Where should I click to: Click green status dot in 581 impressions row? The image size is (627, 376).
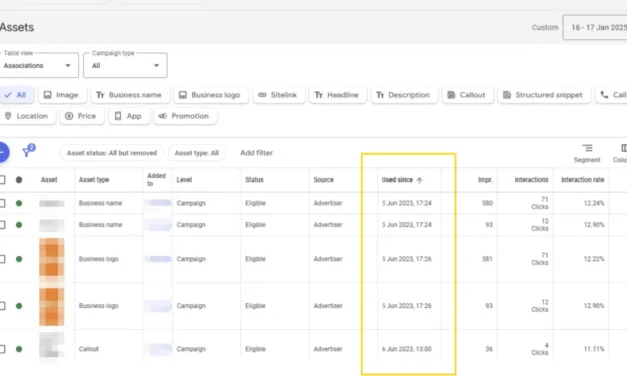(19, 259)
